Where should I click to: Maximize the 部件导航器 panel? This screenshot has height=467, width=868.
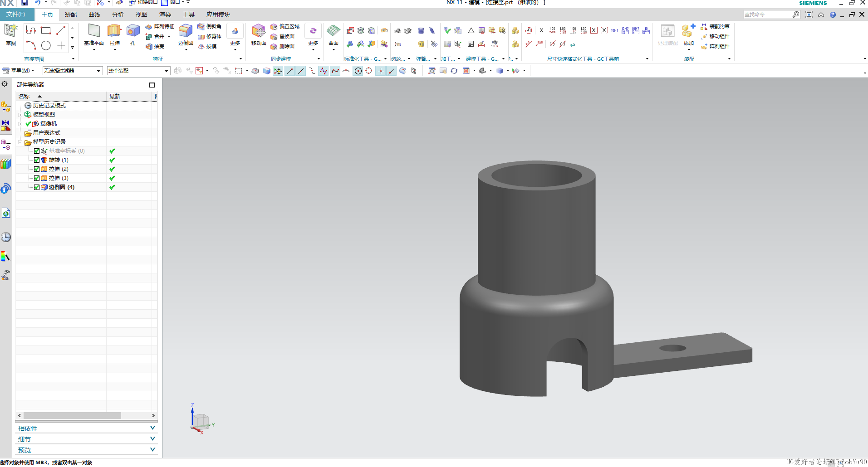point(152,85)
